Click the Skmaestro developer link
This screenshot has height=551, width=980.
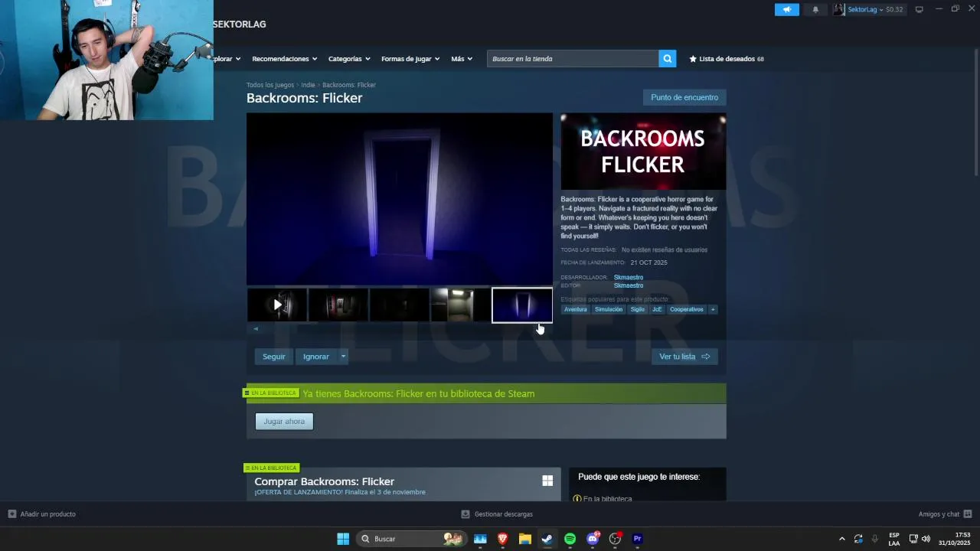point(629,278)
